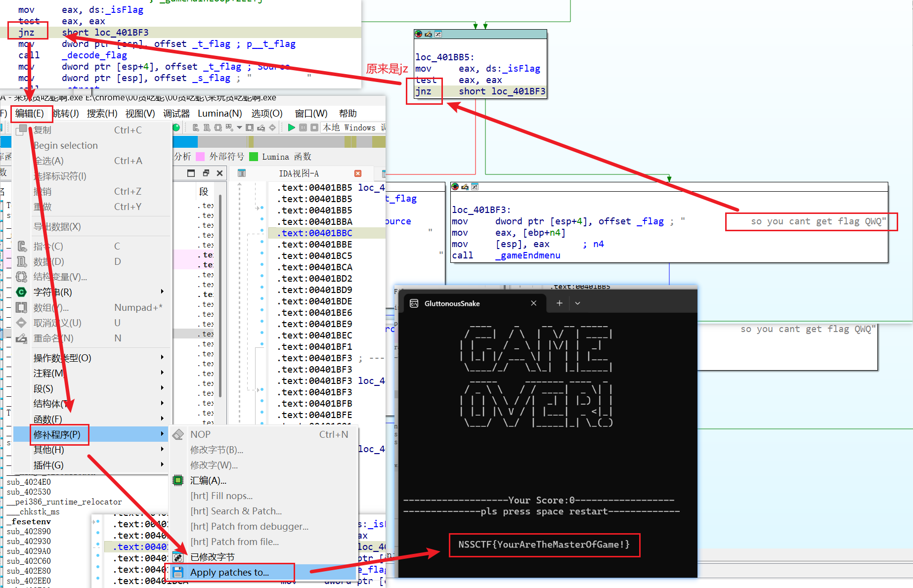Close the IDA视图-A tab with red X

(358, 173)
